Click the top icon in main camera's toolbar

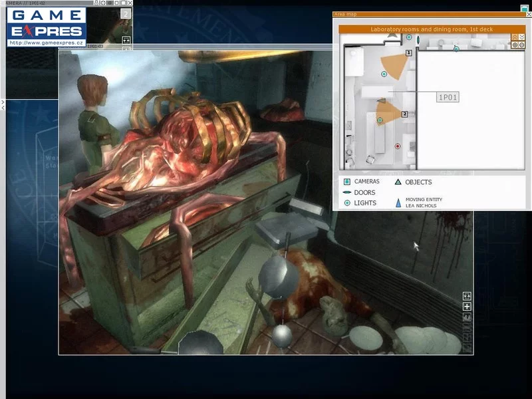pyautogui.click(x=467, y=296)
